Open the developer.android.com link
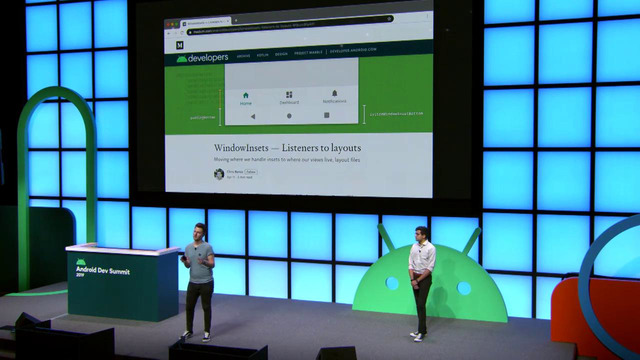The height and width of the screenshot is (360, 640). 353,50
